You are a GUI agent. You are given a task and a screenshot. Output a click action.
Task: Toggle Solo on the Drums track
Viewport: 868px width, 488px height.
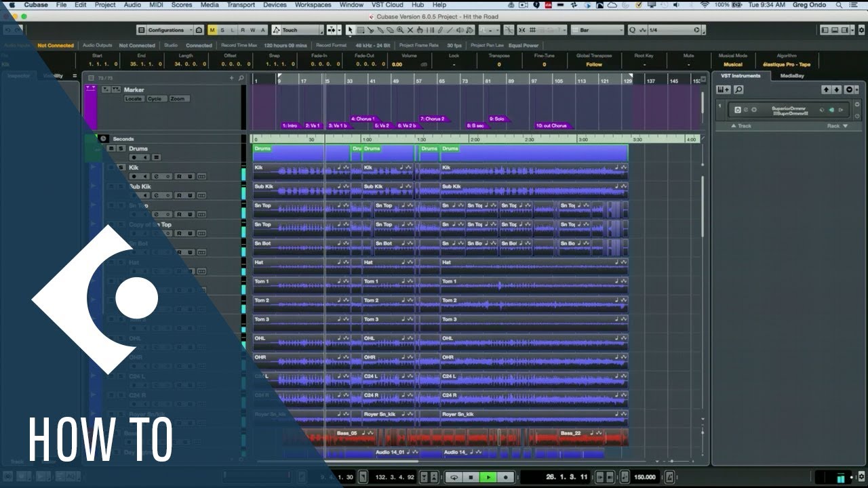click(121, 148)
